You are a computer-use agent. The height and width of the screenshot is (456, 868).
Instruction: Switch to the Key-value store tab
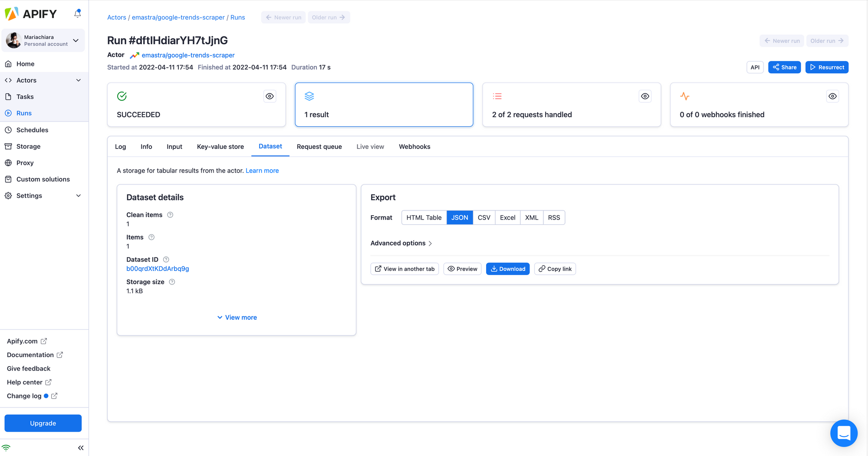(x=220, y=147)
